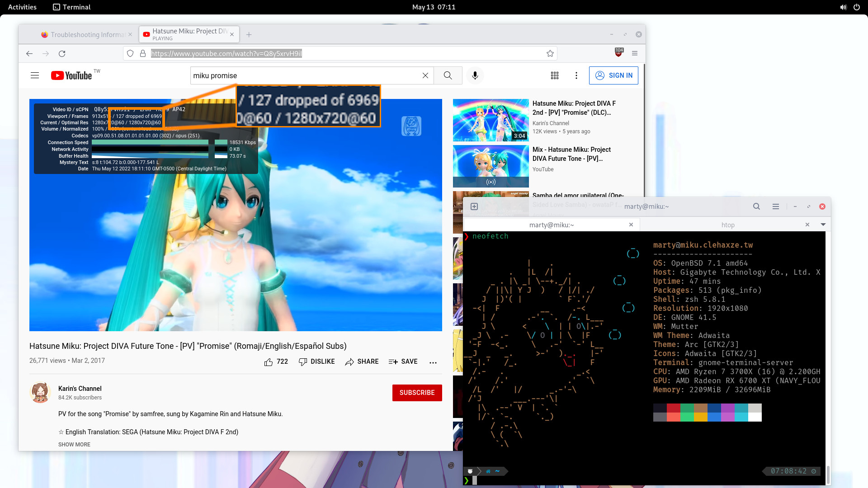This screenshot has width=868, height=488.
Task: Like the video with thumbs up
Action: coord(269,362)
